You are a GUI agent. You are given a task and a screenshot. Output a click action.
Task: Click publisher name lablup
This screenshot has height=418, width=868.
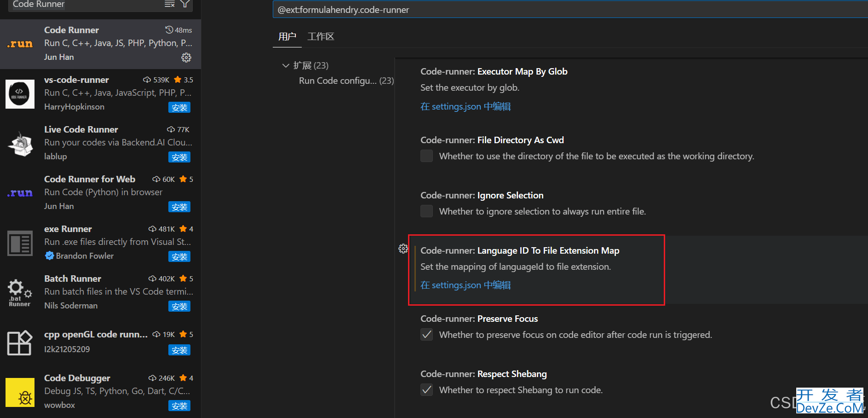tap(56, 157)
